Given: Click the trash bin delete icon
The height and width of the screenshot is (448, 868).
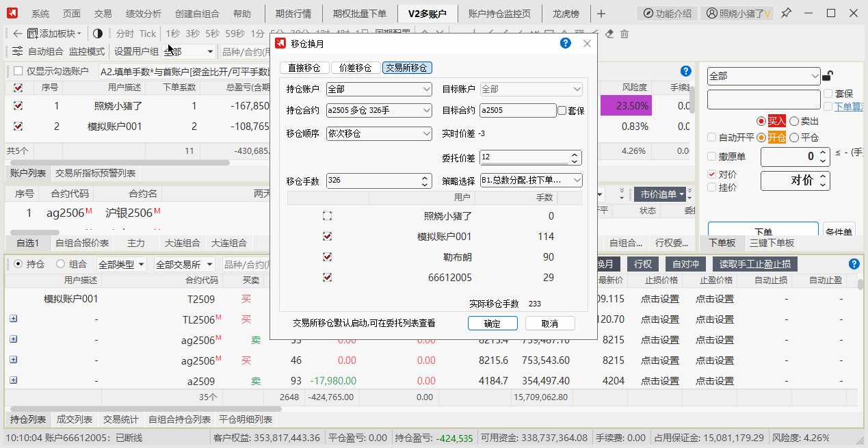Looking at the screenshot, I should point(624,34).
